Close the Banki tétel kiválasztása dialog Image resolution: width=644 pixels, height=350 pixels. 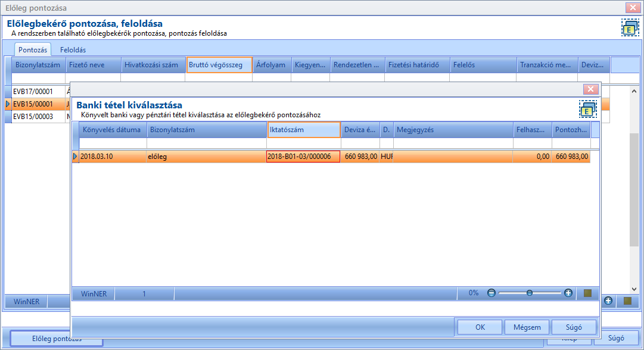click(x=590, y=89)
